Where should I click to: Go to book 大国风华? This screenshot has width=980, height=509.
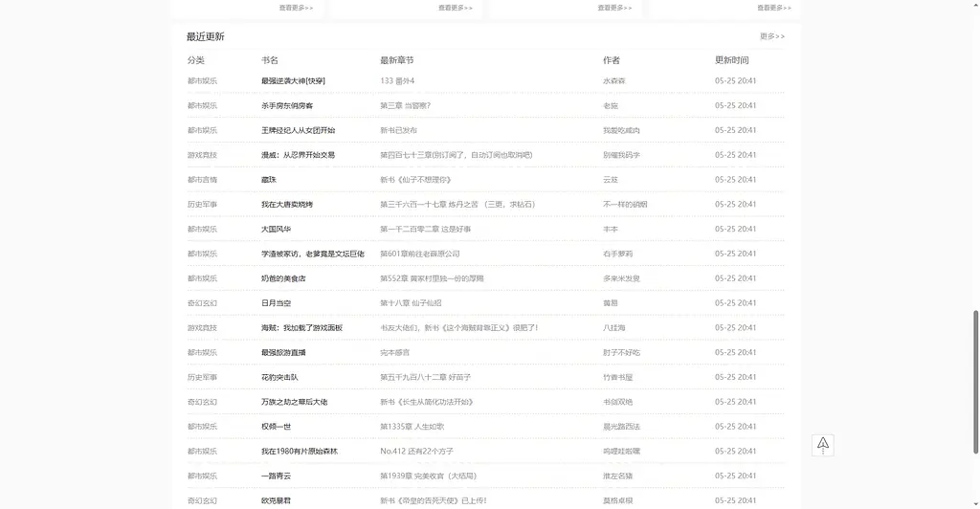276,230
